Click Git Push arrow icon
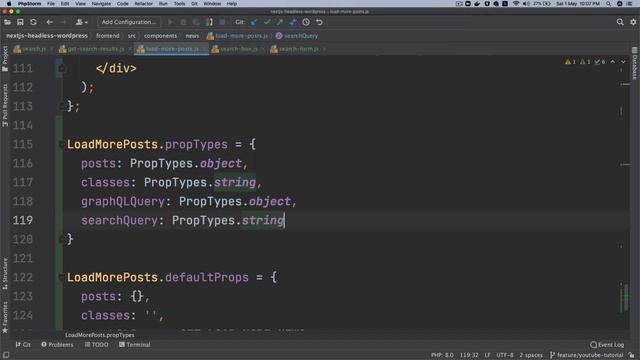 point(280,22)
